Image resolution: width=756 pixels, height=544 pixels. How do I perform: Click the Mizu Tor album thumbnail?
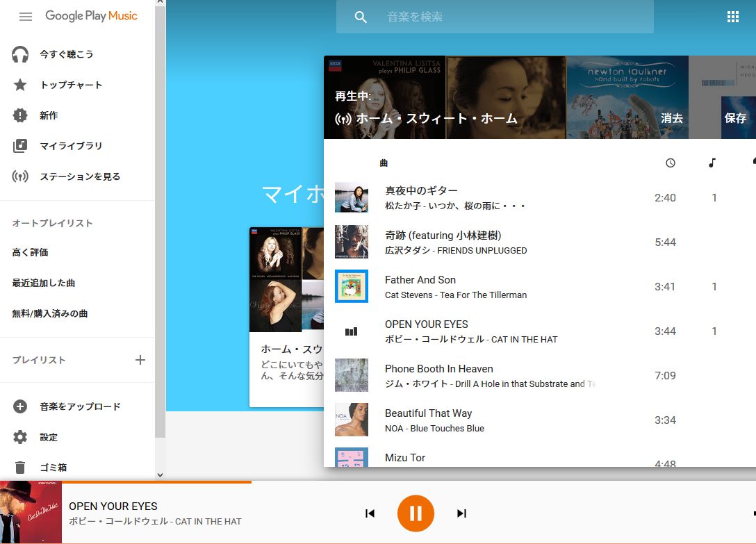coord(352,457)
